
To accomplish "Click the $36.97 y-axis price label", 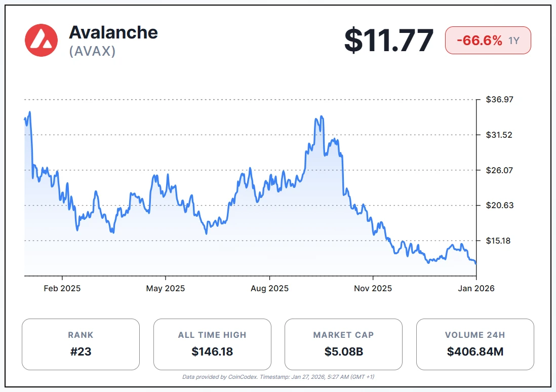I will point(499,100).
